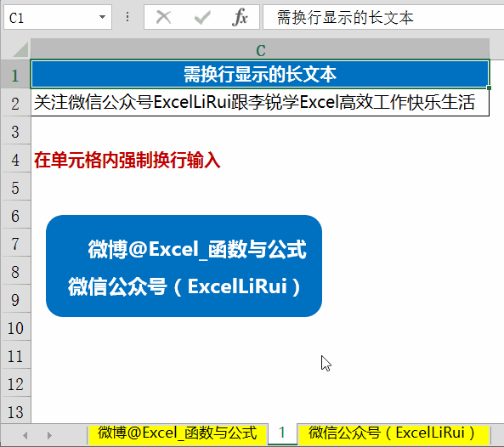Click cell C2 starting with 关注微信公众号

(260, 103)
